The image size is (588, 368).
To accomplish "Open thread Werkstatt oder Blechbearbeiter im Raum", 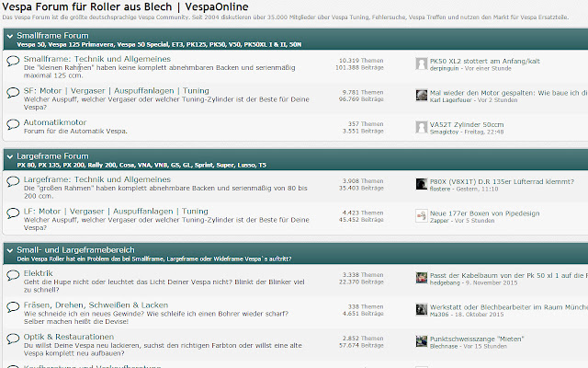I will [509, 307].
